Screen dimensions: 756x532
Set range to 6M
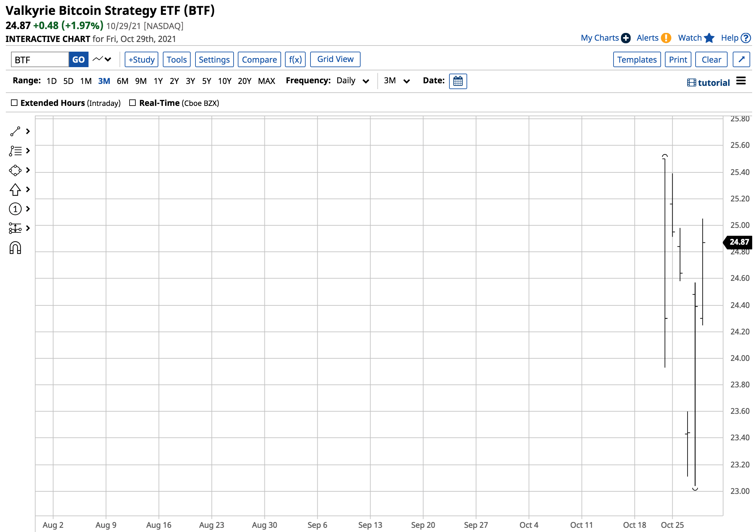click(x=122, y=81)
